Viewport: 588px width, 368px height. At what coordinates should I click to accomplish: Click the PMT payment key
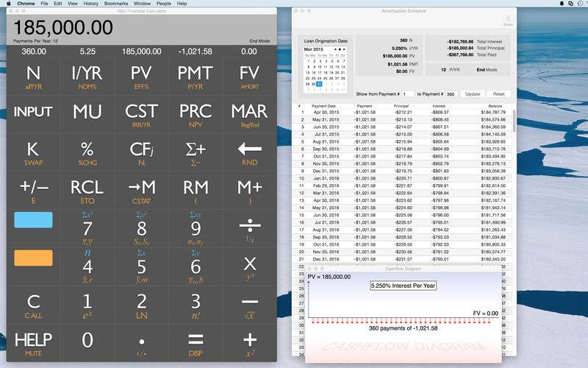tap(196, 77)
